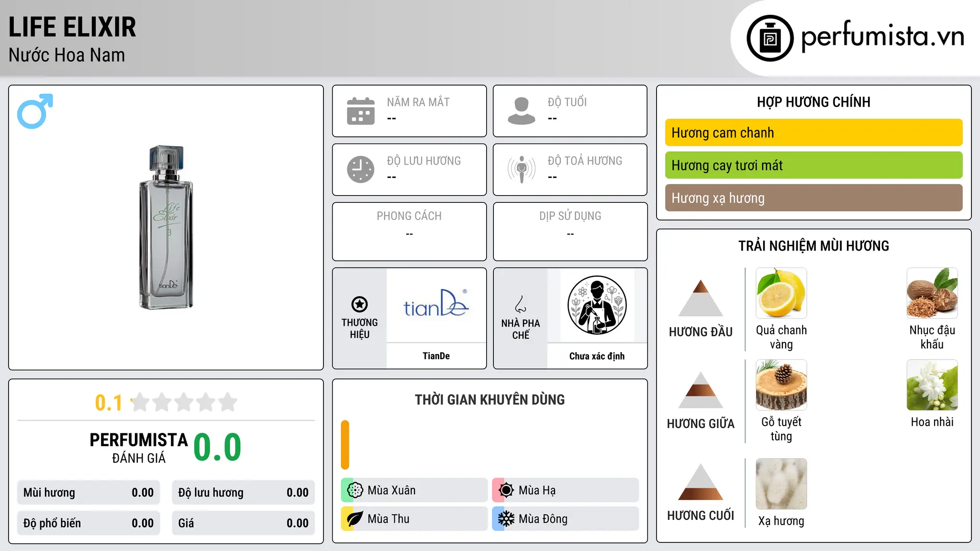980x551 pixels.
Task: Click the Perfumista đánh giá label
Action: click(x=139, y=448)
